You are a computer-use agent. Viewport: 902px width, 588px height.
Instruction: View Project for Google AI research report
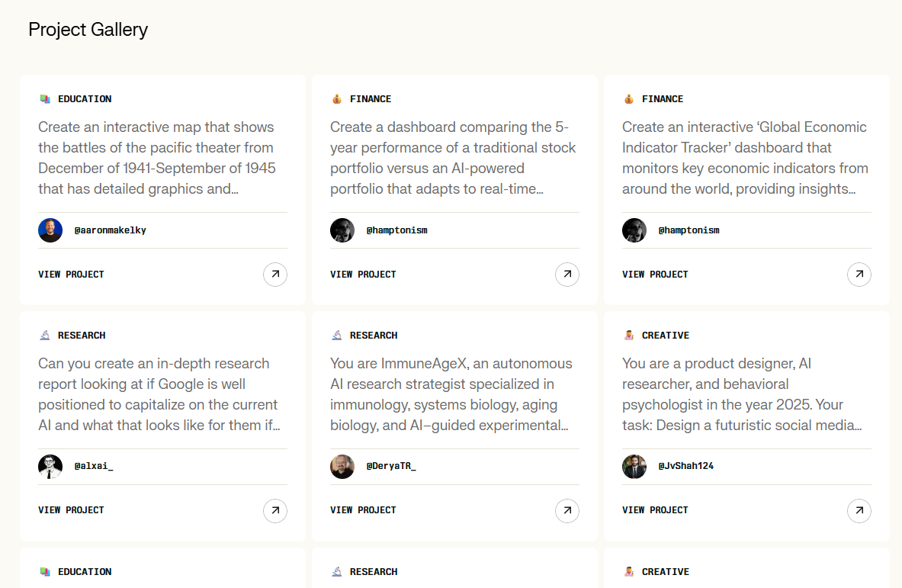71,510
